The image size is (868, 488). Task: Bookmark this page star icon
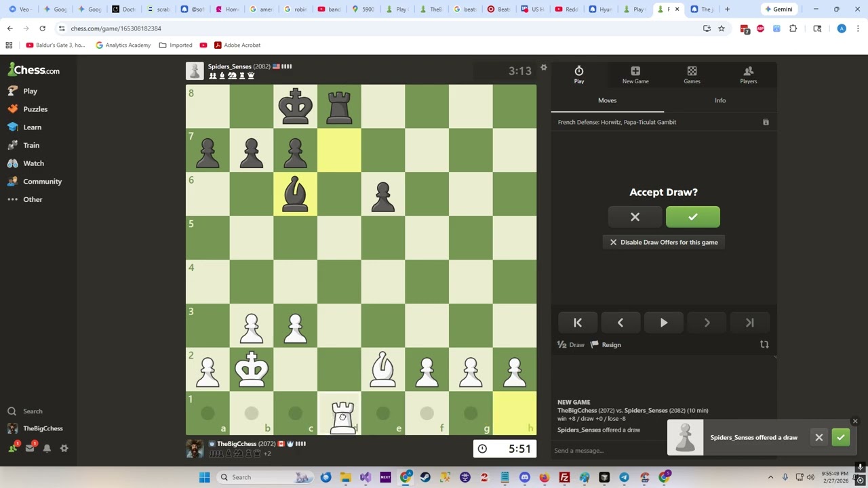pyautogui.click(x=722, y=28)
